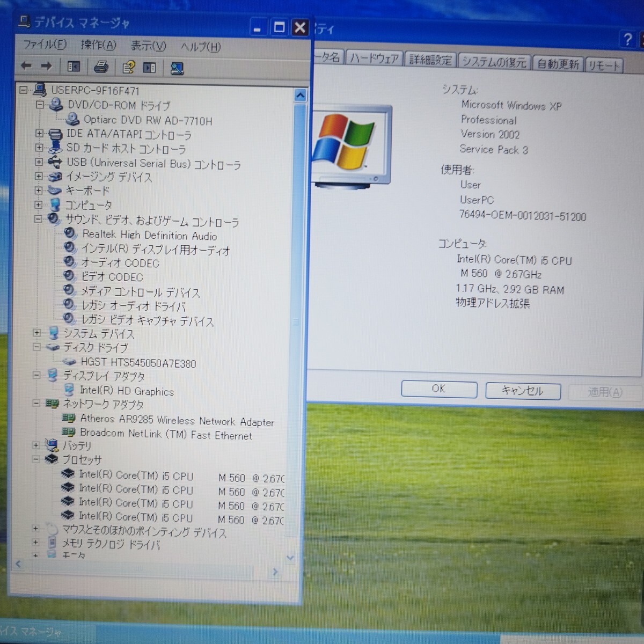This screenshot has width=644, height=644.
Task: Switch to the 自動更新 tab
Action: (558, 64)
